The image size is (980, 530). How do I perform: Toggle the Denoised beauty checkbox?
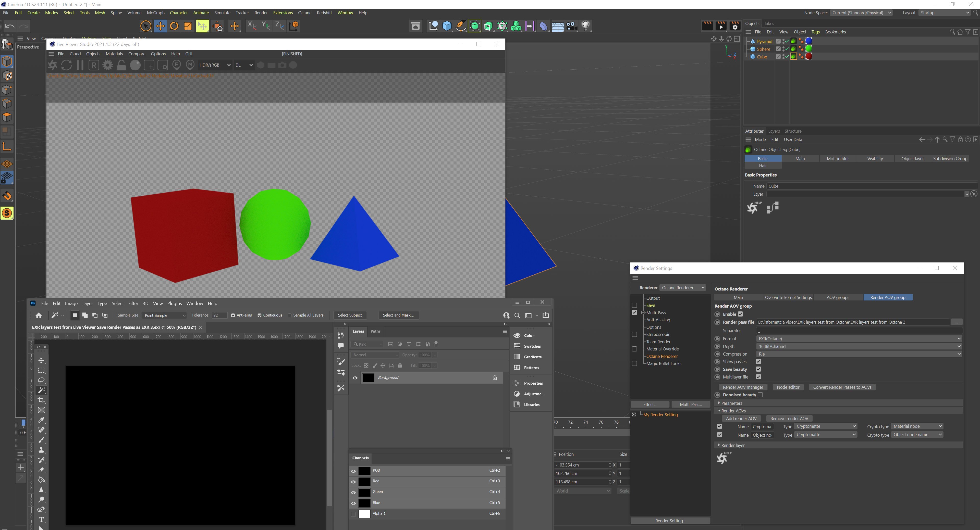[760, 395]
